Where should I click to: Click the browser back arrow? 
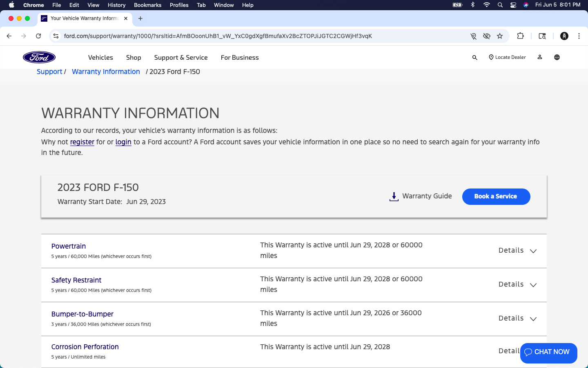(9, 36)
